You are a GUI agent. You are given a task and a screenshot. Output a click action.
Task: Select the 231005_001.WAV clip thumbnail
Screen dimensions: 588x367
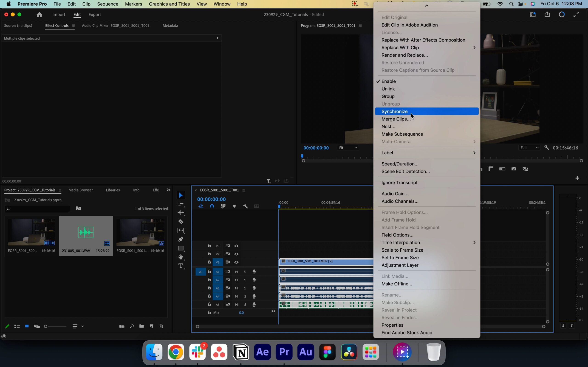(x=85, y=233)
